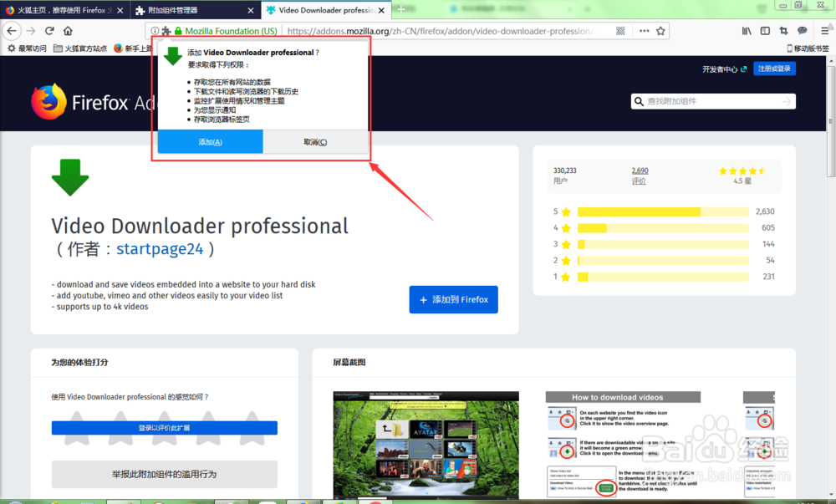The width and height of the screenshot is (836, 504).
Task: Open the site information icon in the address bar
Action: (x=155, y=31)
